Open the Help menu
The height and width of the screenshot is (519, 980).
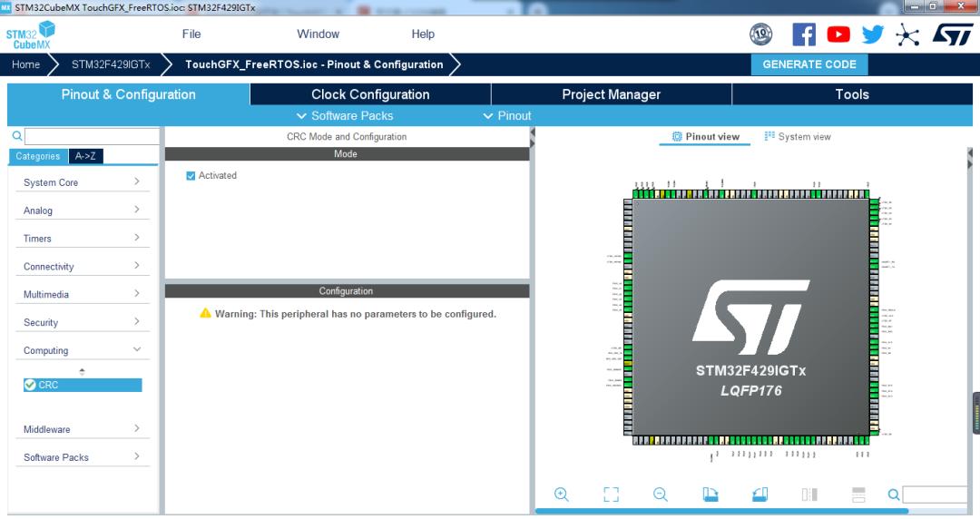point(423,34)
